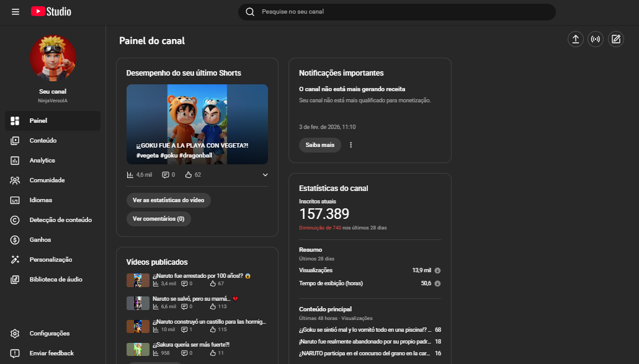Click Ver as estatísticas do vídeo
The height and width of the screenshot is (364, 639).
click(168, 200)
